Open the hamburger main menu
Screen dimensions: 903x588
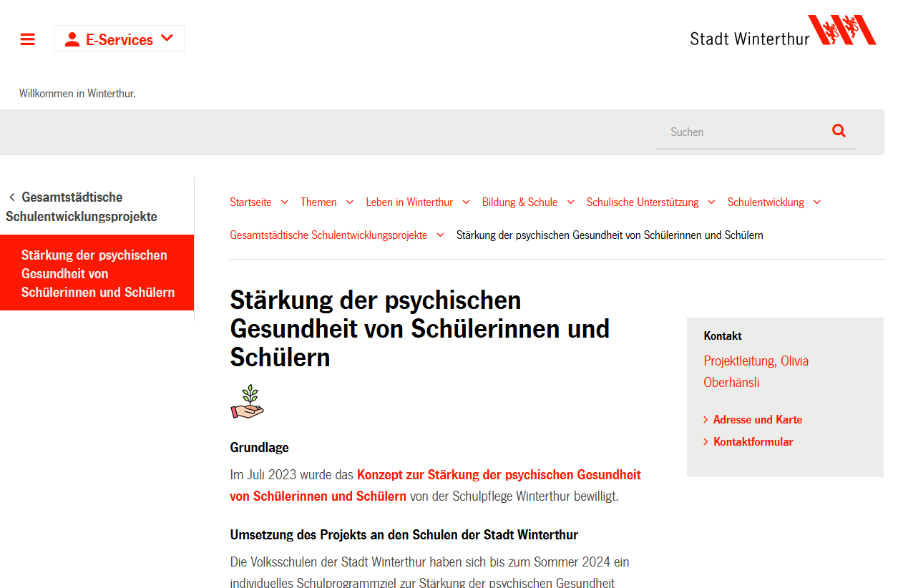click(28, 39)
